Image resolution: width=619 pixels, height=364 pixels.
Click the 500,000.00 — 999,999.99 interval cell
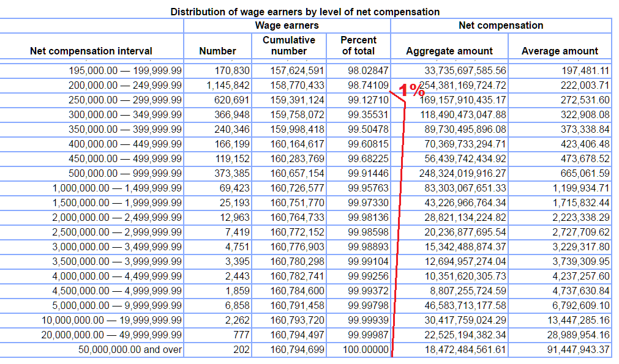tap(125, 174)
